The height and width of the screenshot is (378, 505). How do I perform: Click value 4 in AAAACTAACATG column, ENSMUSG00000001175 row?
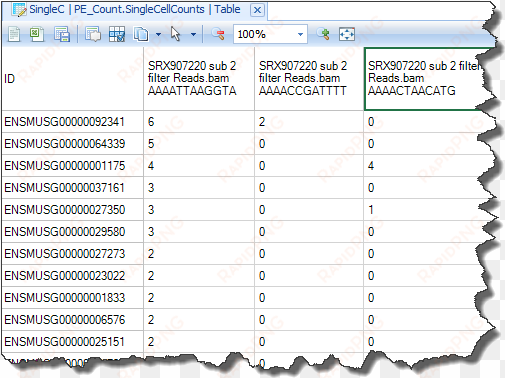pyautogui.click(x=371, y=166)
